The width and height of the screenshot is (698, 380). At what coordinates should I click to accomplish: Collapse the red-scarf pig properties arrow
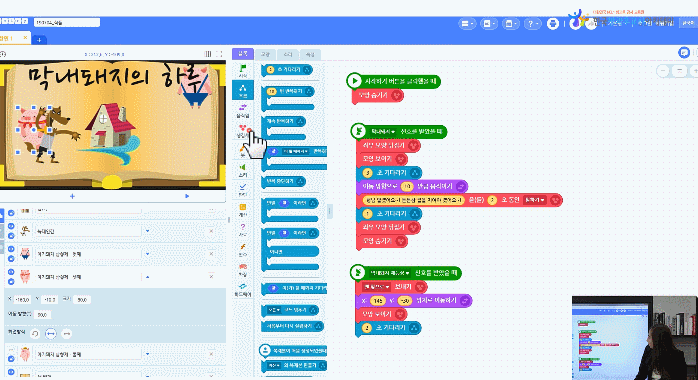point(147,277)
